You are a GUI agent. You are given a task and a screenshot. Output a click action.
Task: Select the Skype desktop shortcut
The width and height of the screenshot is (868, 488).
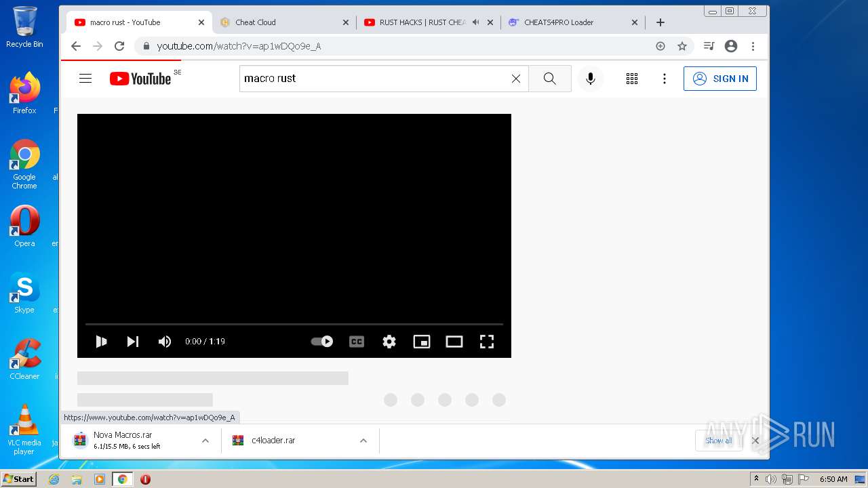tap(24, 293)
